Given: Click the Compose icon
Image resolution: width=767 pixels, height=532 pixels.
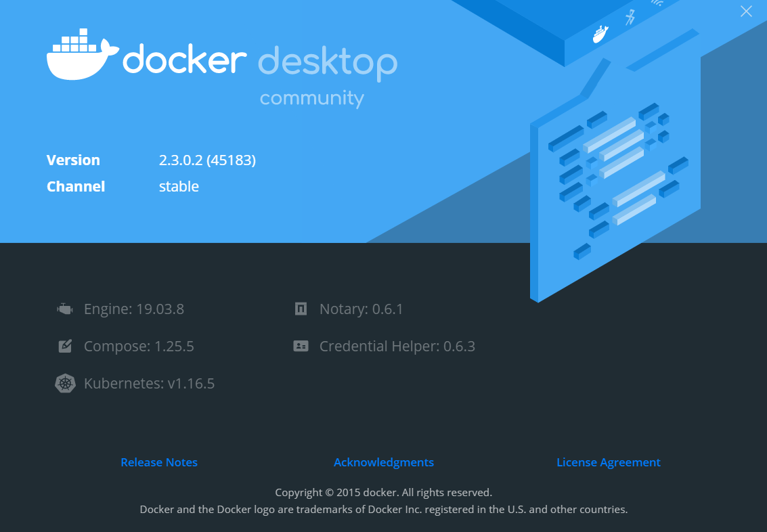Looking at the screenshot, I should click(x=65, y=346).
